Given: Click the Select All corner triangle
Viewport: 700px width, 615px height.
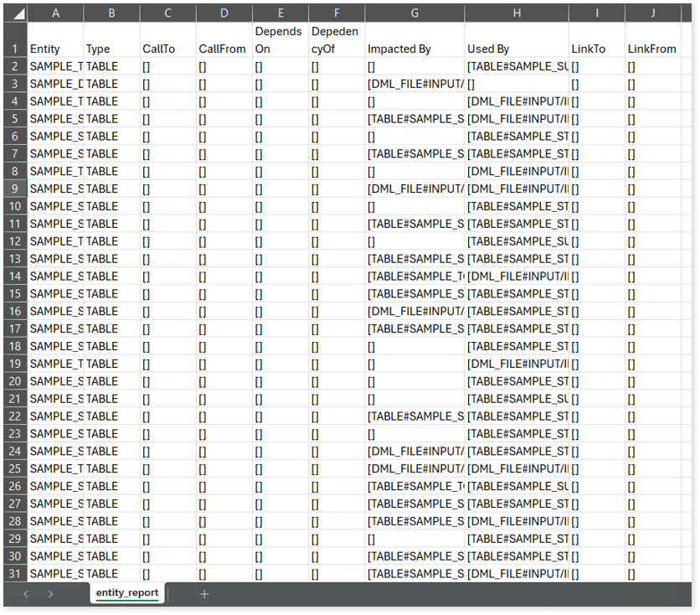Looking at the screenshot, I should point(15,13).
